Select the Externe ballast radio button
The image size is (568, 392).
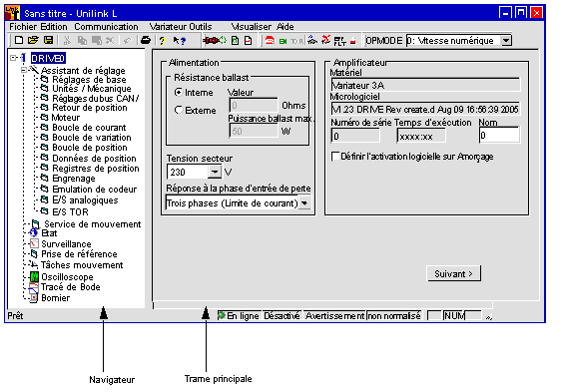tap(179, 110)
